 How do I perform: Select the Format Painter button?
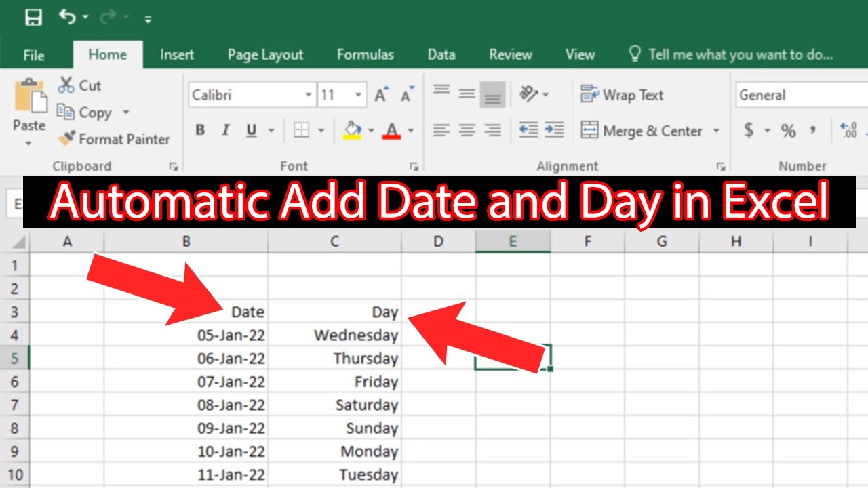pos(113,139)
